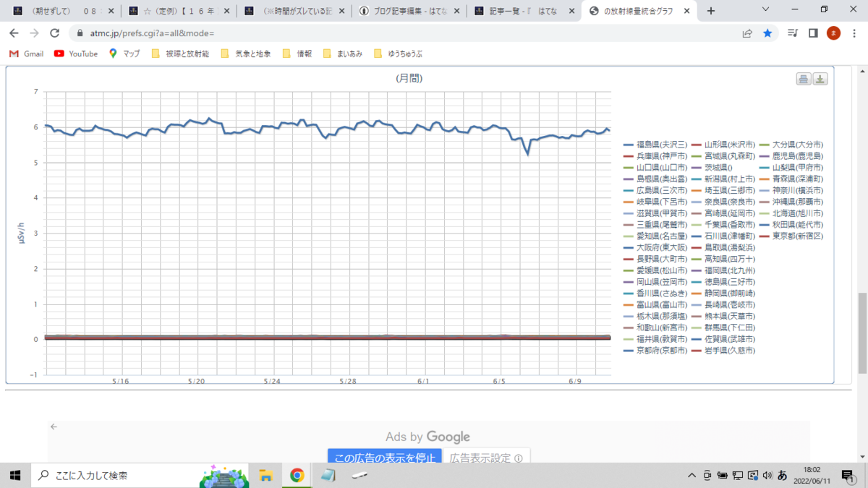The width and height of the screenshot is (868, 488).
Task: Open battery status in system tray
Action: 722,476
